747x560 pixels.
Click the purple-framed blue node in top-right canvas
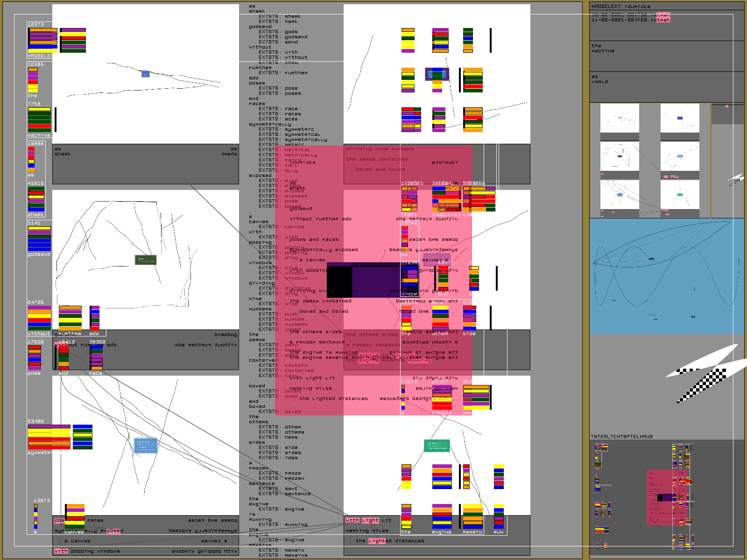pyautogui.click(x=437, y=74)
